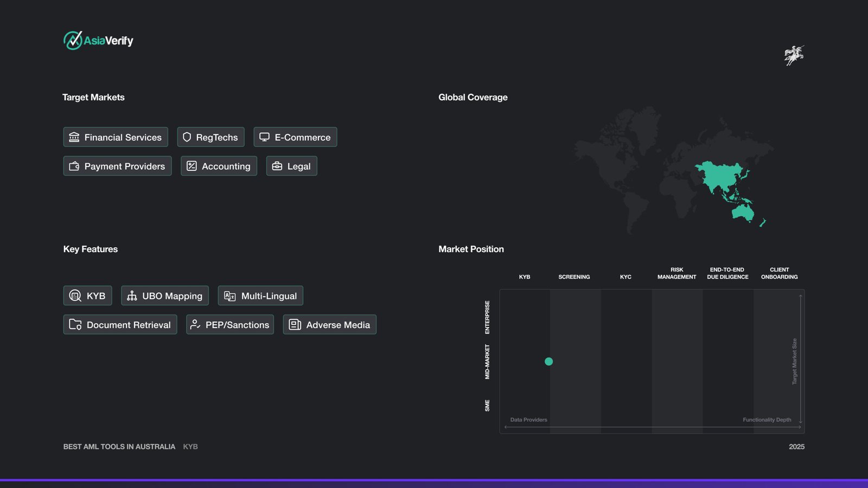Click the Global Coverage heading
The image size is (868, 488).
click(x=473, y=98)
